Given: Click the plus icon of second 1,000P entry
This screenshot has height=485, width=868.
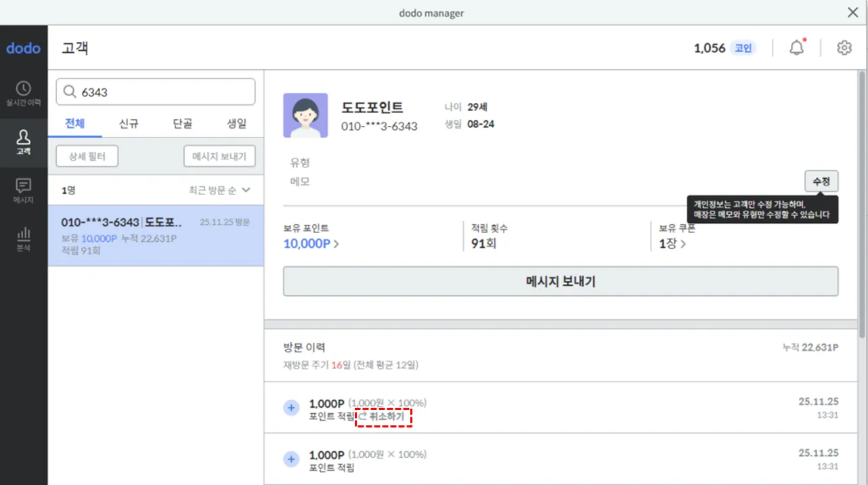Looking at the screenshot, I should coord(291,459).
